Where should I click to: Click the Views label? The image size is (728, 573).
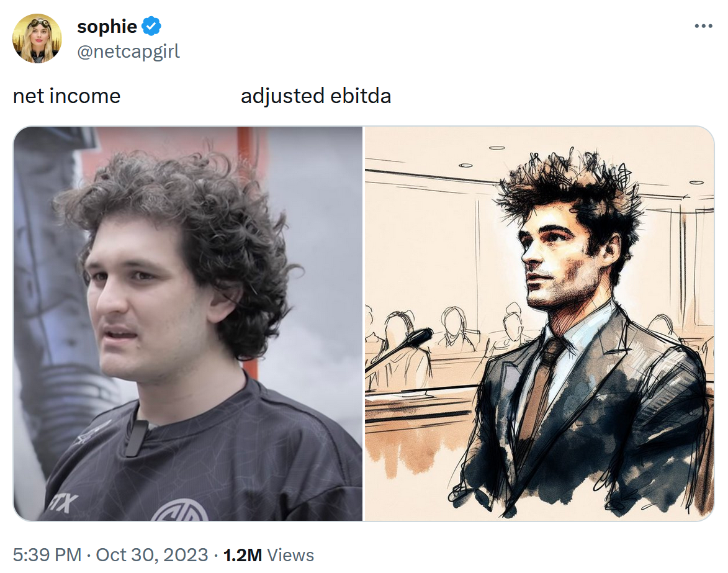coord(290,555)
